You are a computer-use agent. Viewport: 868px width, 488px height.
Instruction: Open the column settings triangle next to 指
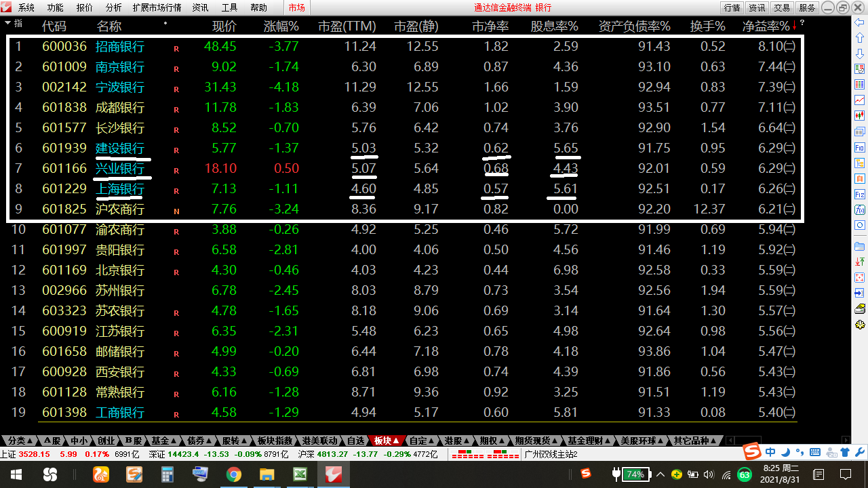point(7,23)
